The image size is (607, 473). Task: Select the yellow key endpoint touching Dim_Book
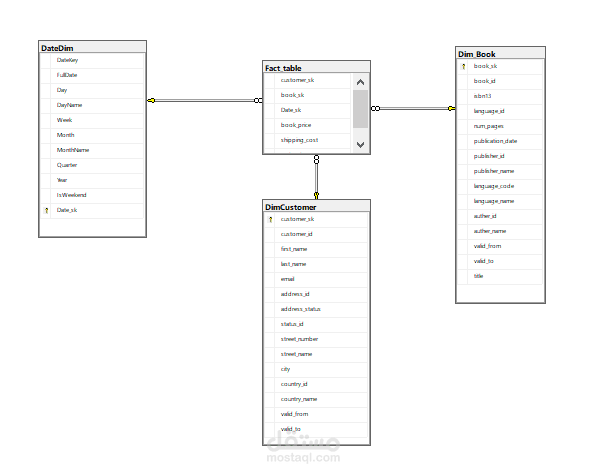[451, 108]
